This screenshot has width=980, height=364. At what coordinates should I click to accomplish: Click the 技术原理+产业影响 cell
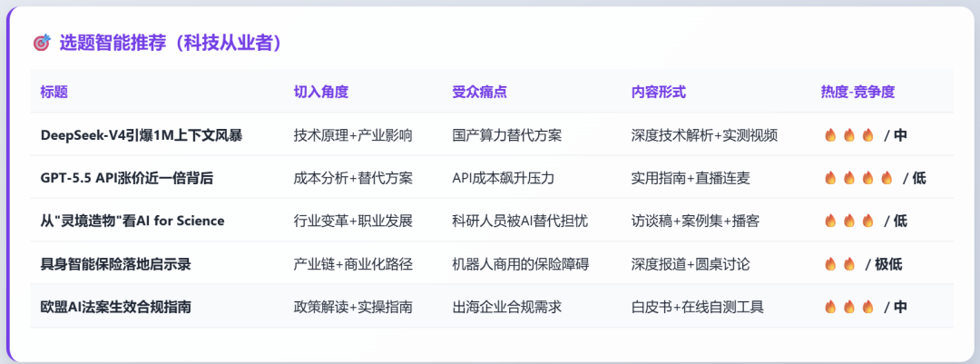[352, 135]
